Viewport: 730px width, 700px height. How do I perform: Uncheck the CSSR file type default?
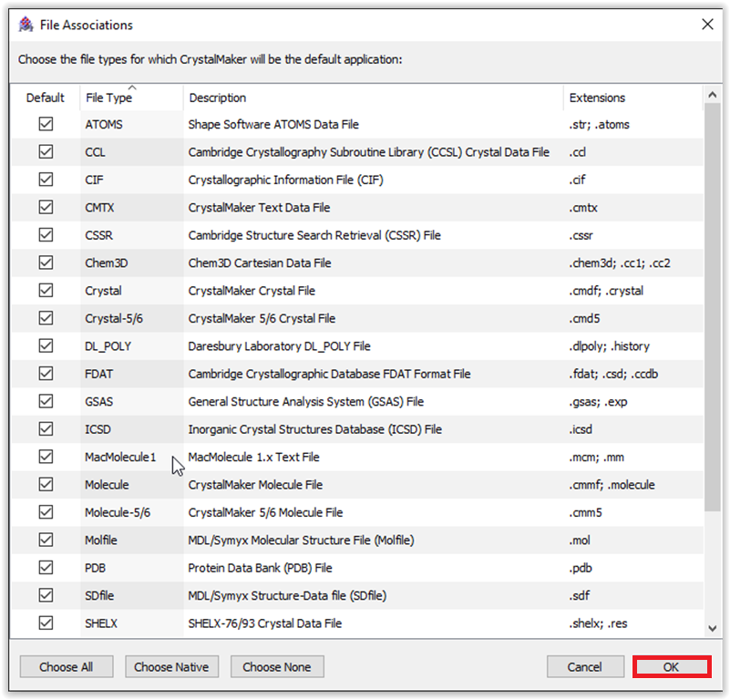click(x=46, y=235)
